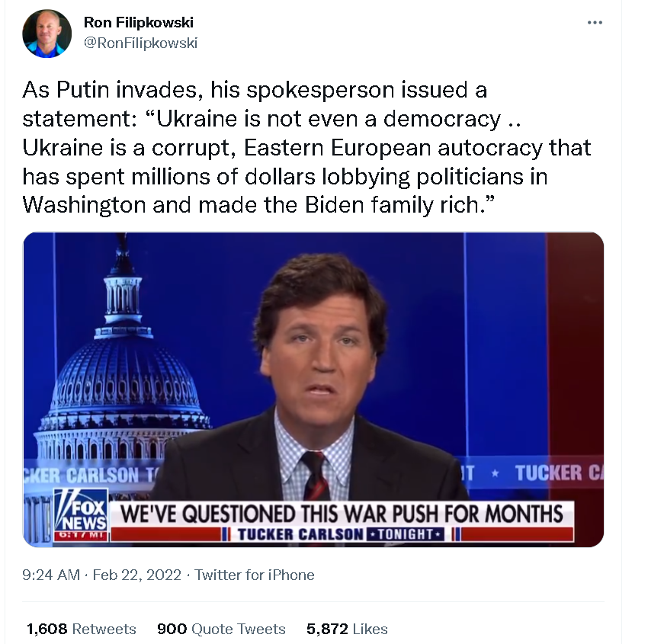Click the Capitol dome in the video
The image size is (648, 644).
point(124,366)
